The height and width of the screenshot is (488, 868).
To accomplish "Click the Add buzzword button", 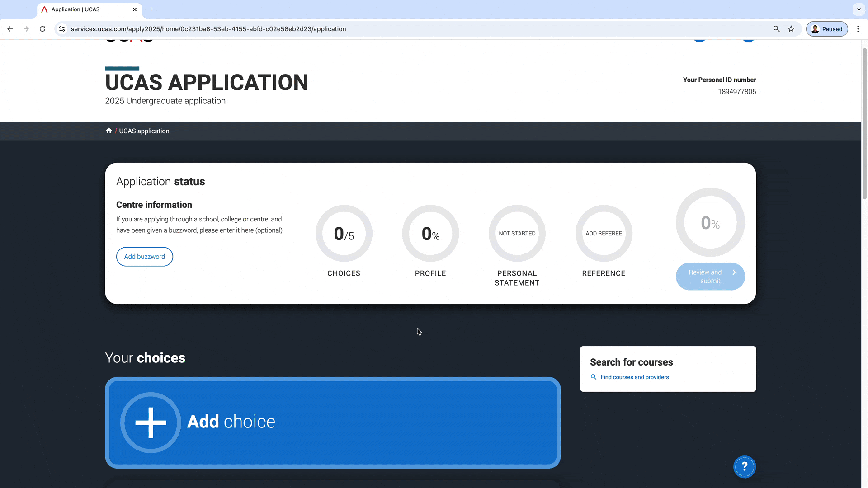I will click(x=145, y=257).
